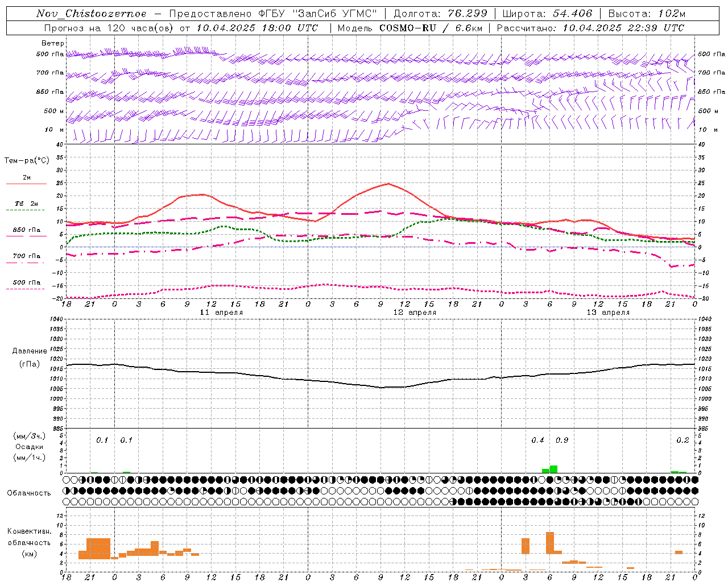This screenshot has width=728, height=582.
Task: Click the Модель COSMO-RU / 6.6км label
Action: point(409,28)
